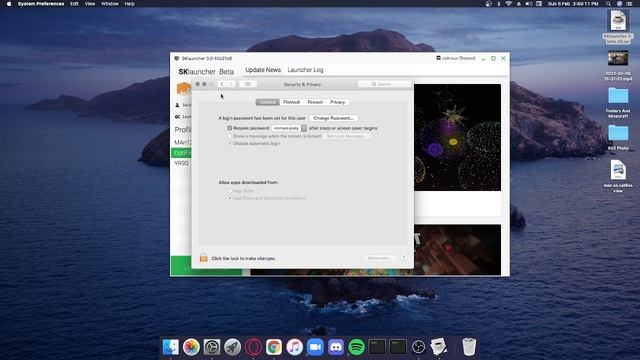This screenshot has height=360, width=640.
Task: Open the require password delay dropdown
Action: pyautogui.click(x=289, y=128)
